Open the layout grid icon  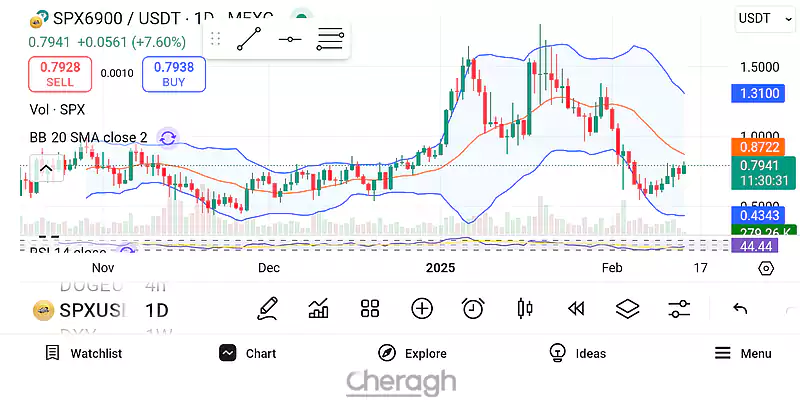pos(370,309)
